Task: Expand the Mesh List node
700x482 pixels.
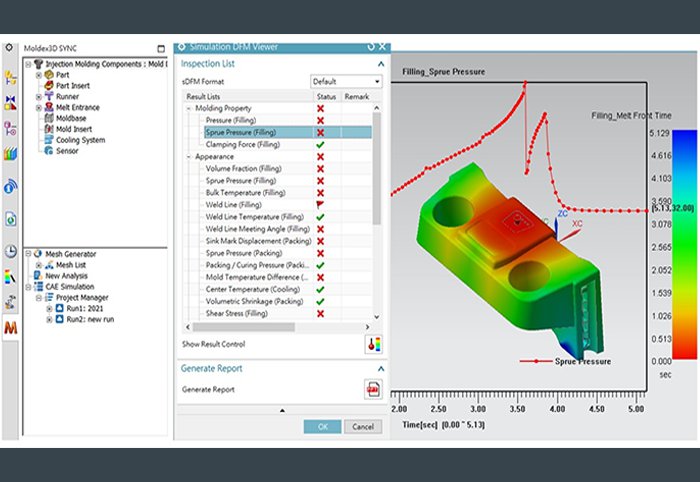Action: (39, 265)
